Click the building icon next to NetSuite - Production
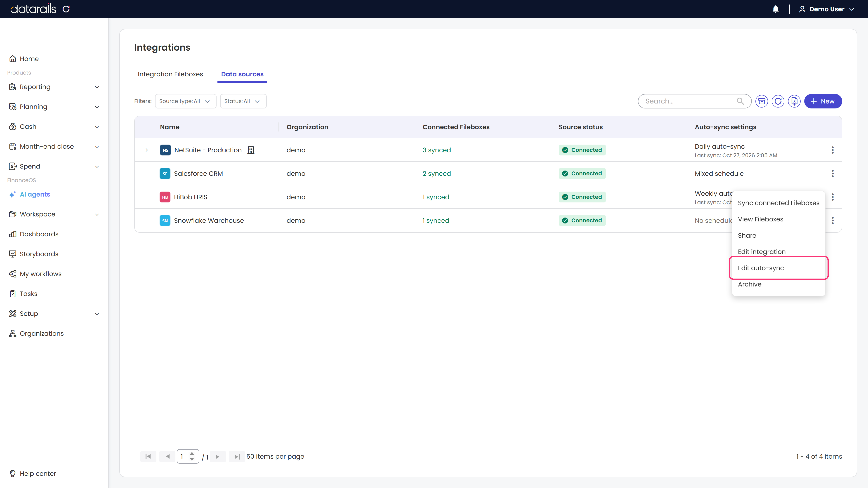The height and width of the screenshot is (488, 868). (x=251, y=150)
